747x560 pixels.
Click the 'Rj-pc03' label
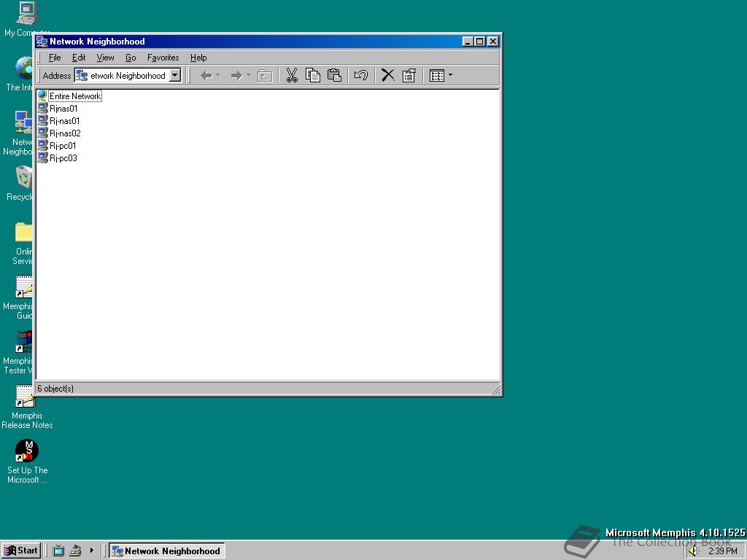(63, 158)
